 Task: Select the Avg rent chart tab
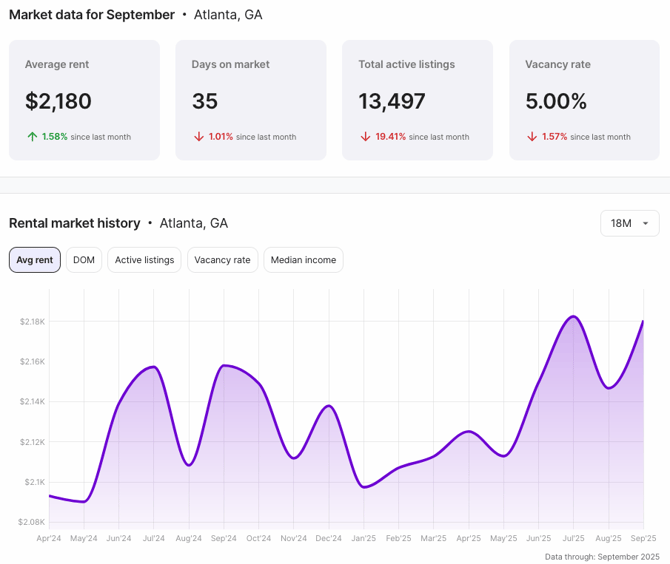[x=35, y=260]
